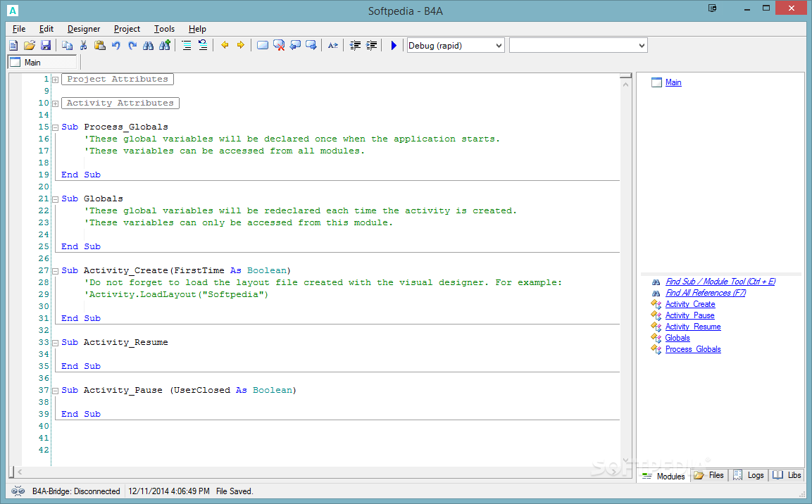812x504 pixels.
Task: Switch to the Libs tab
Action: [x=787, y=476]
